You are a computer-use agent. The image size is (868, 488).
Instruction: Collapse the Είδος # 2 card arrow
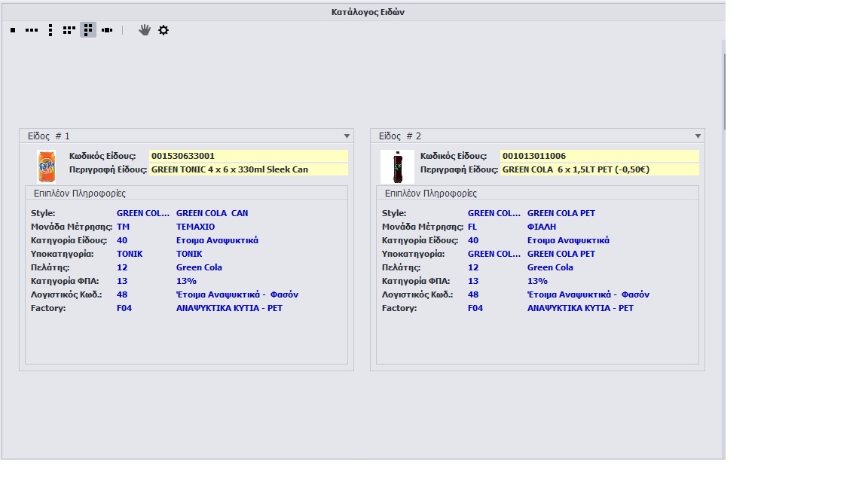click(698, 136)
